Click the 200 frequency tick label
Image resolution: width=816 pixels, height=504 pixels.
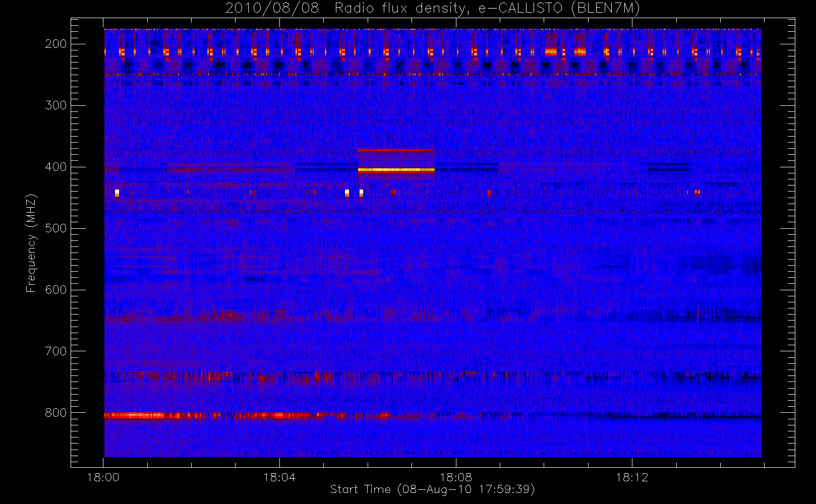coord(56,44)
